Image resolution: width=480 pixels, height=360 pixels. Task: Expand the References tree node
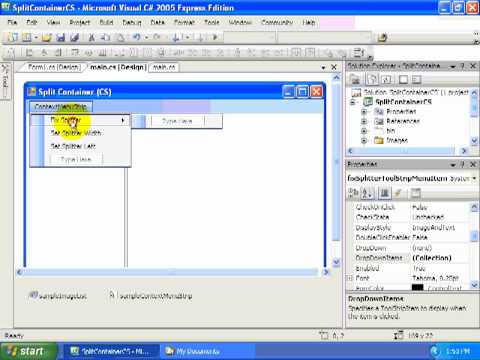point(364,121)
